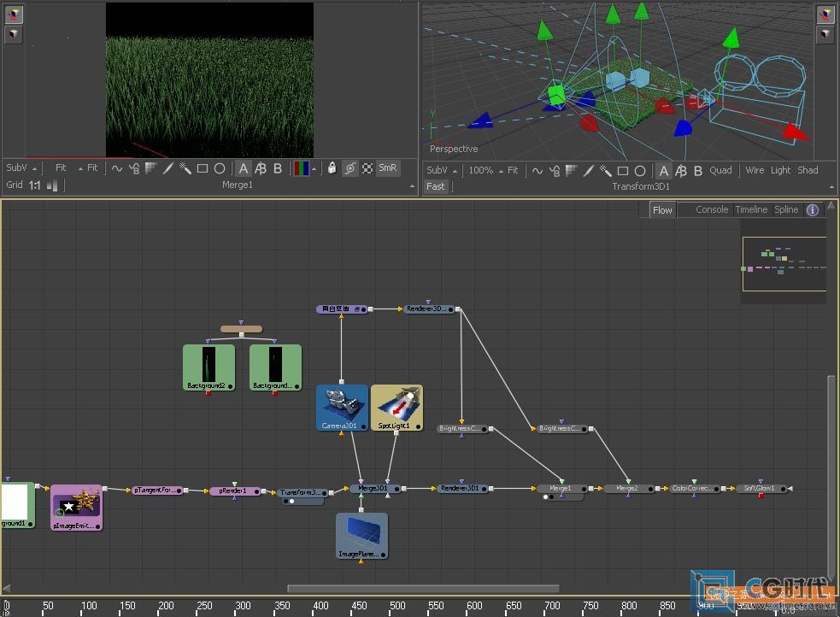The width and height of the screenshot is (840, 617).
Task: Click the B-spline icon in left viewer toolbar
Action: pyautogui.click(x=134, y=168)
